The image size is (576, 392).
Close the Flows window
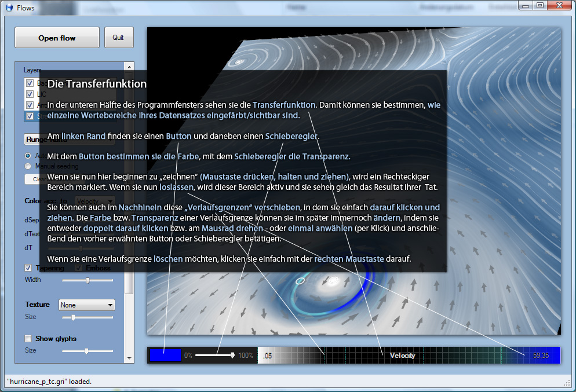click(559, 6)
